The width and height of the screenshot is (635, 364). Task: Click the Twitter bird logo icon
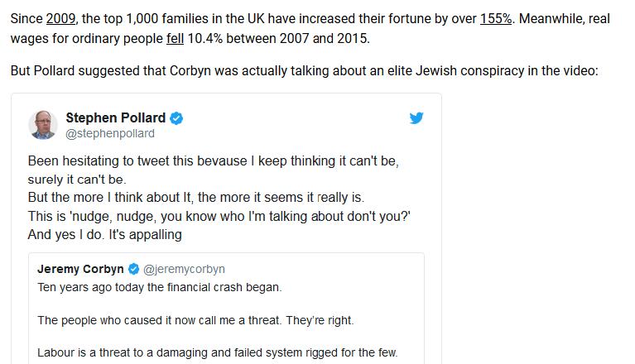416,118
